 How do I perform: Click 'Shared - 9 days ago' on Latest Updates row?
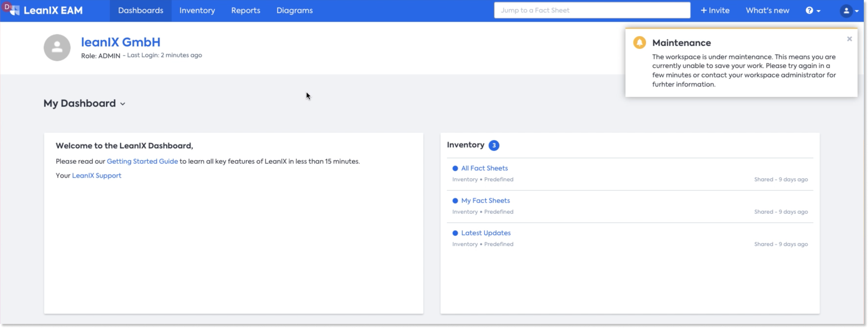781,245
